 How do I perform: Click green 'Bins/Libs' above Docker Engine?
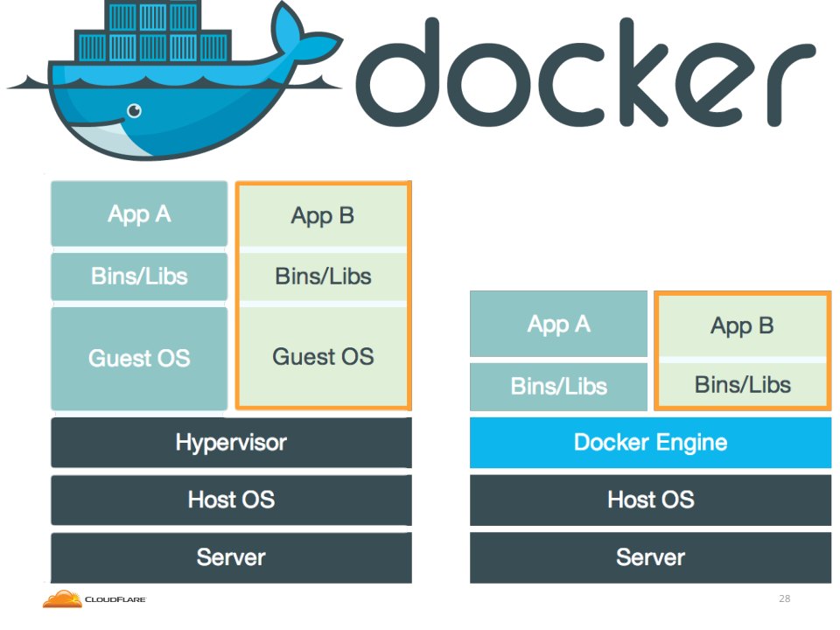743,385
